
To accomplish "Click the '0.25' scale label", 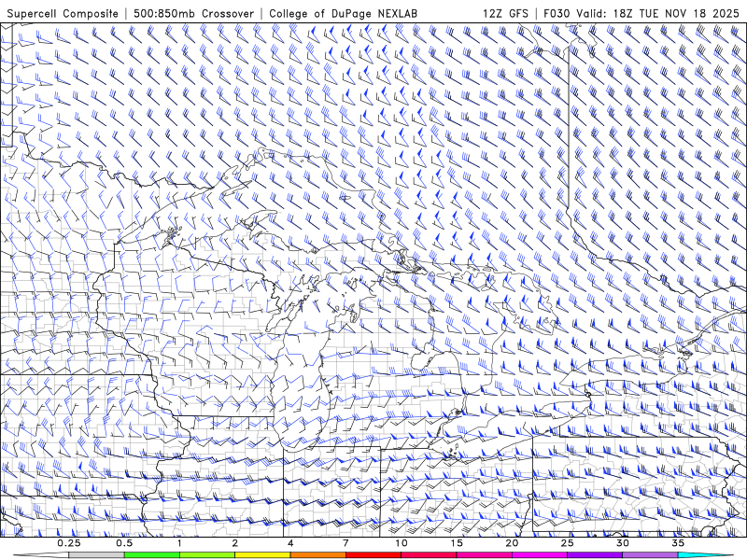I will click(x=69, y=543).
